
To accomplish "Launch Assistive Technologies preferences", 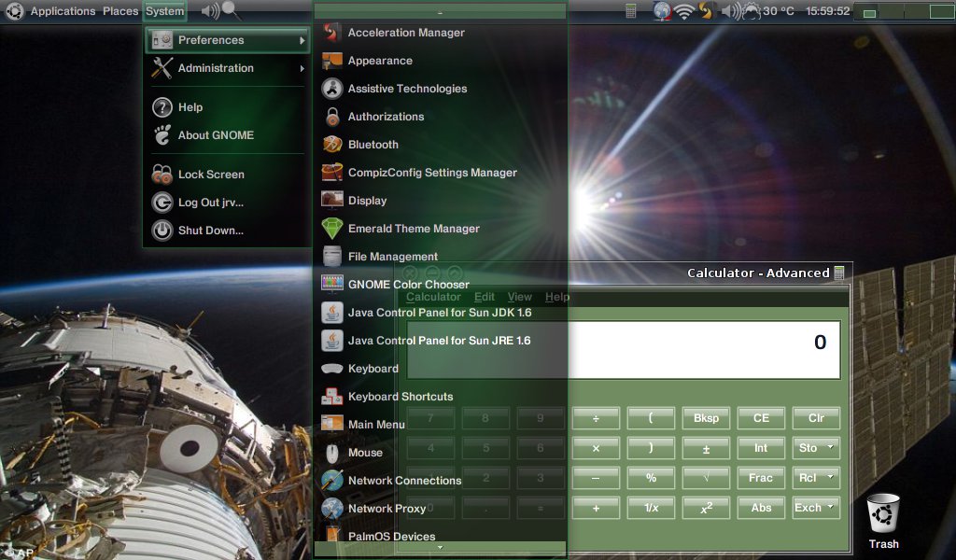I will [x=441, y=89].
